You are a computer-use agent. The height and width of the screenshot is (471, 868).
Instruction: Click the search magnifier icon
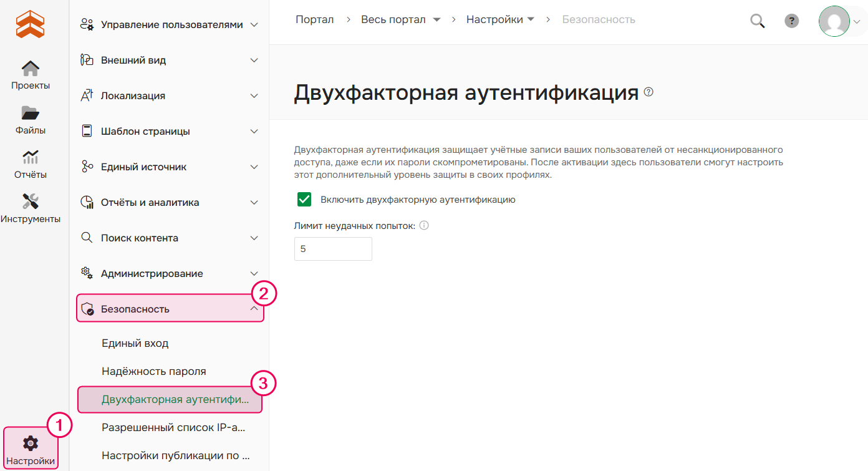(757, 21)
